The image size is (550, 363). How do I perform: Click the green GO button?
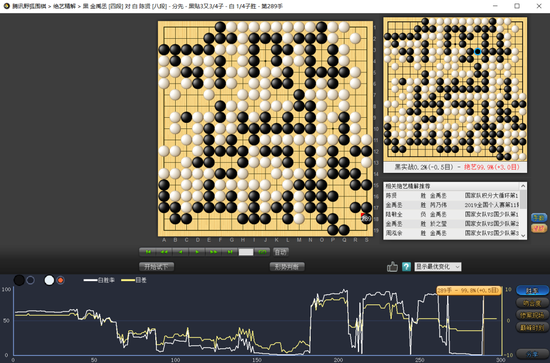coord(262,252)
